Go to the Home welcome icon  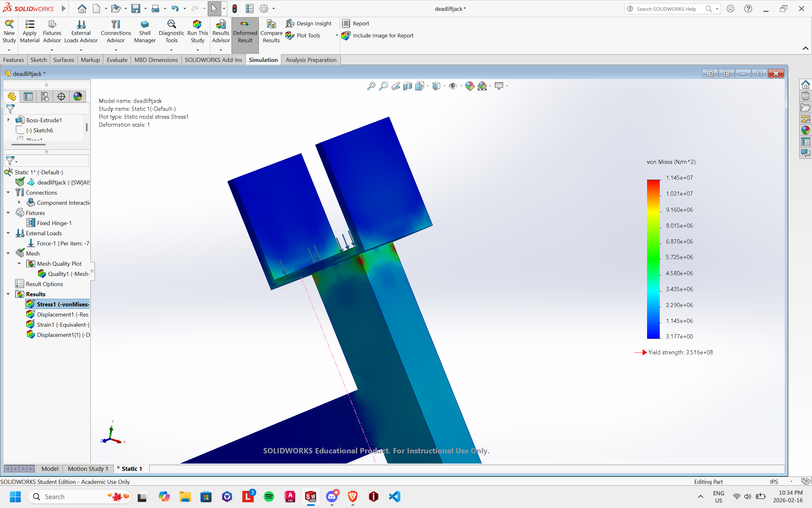(82, 9)
